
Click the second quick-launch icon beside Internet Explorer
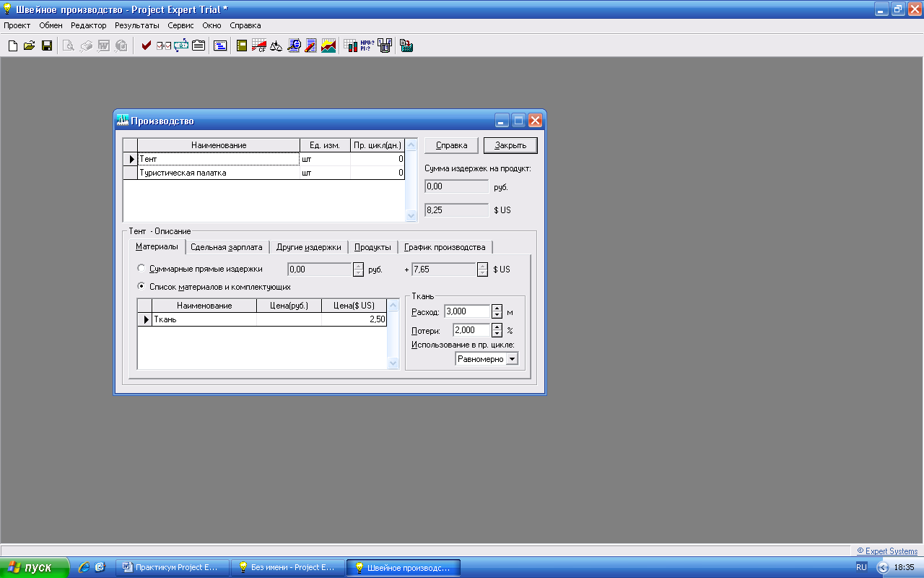(100, 567)
